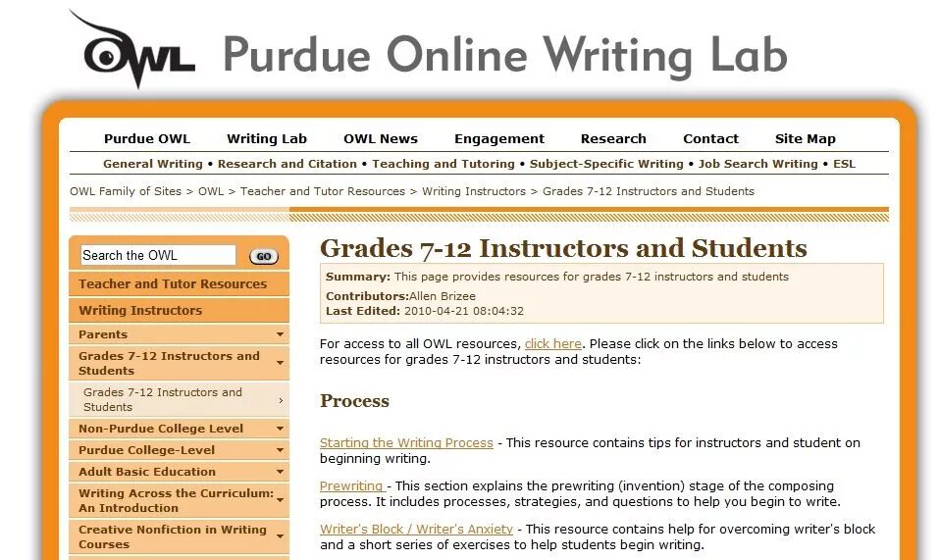
Task: Open chevron on Grades 7-12 sub-item
Action: point(281,400)
